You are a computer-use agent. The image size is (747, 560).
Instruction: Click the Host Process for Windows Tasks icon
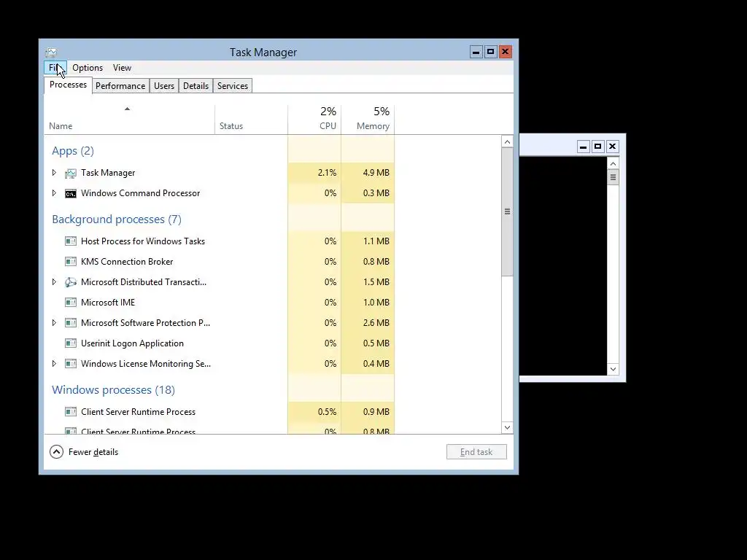click(x=71, y=241)
